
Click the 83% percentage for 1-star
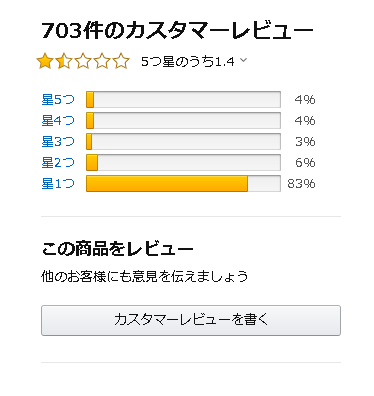pyautogui.click(x=301, y=184)
